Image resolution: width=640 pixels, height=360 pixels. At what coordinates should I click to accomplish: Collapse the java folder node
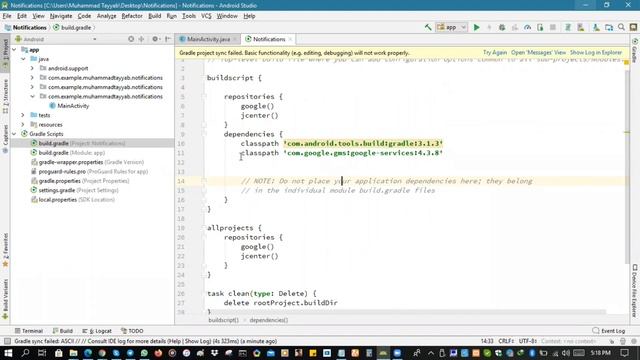[x=24, y=59]
